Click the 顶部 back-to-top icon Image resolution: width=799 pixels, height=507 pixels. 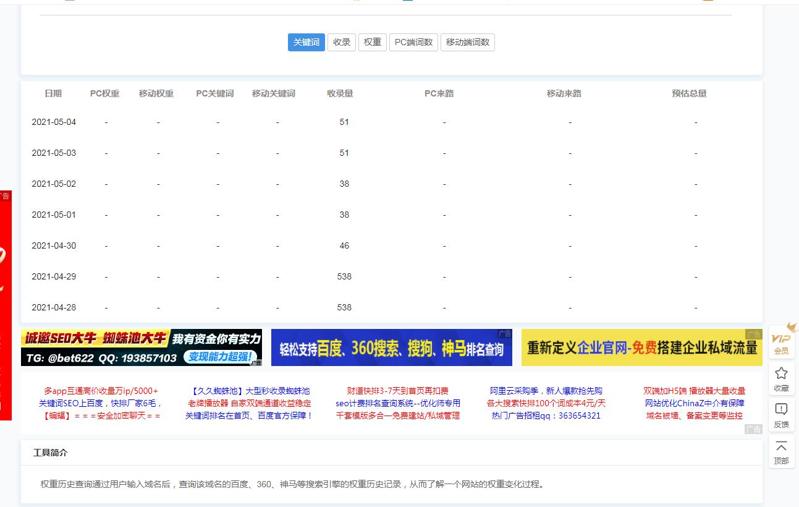pos(781,451)
